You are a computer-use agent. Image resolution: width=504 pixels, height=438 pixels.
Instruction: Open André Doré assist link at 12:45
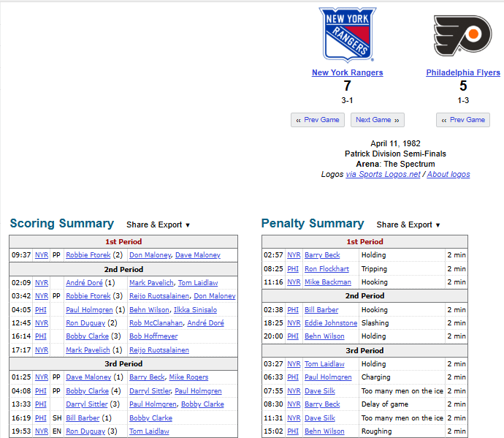click(x=206, y=323)
